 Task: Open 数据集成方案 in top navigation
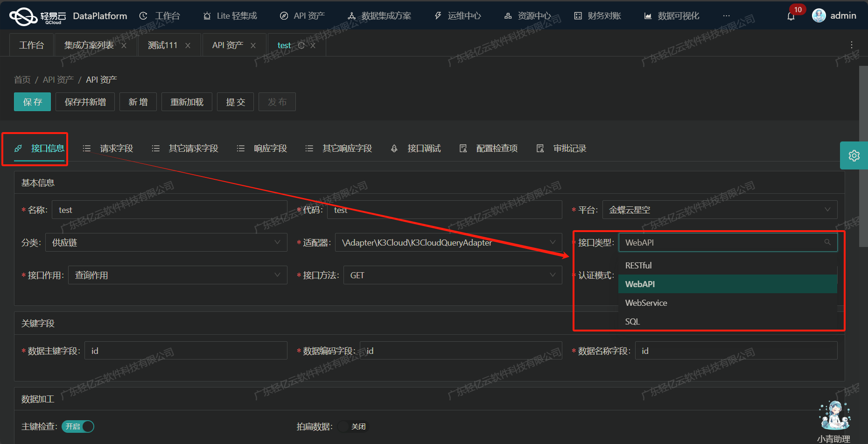point(379,16)
